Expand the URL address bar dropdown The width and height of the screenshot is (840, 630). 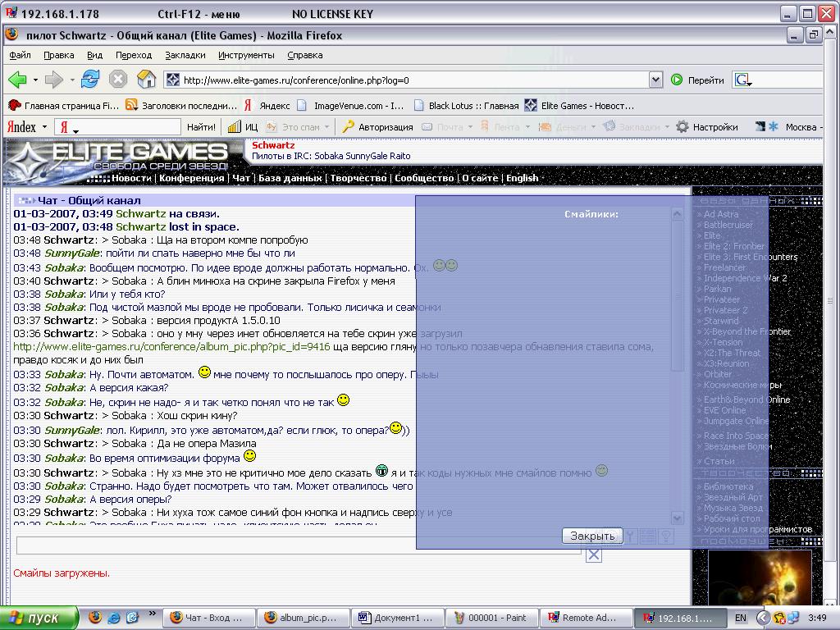pos(655,80)
